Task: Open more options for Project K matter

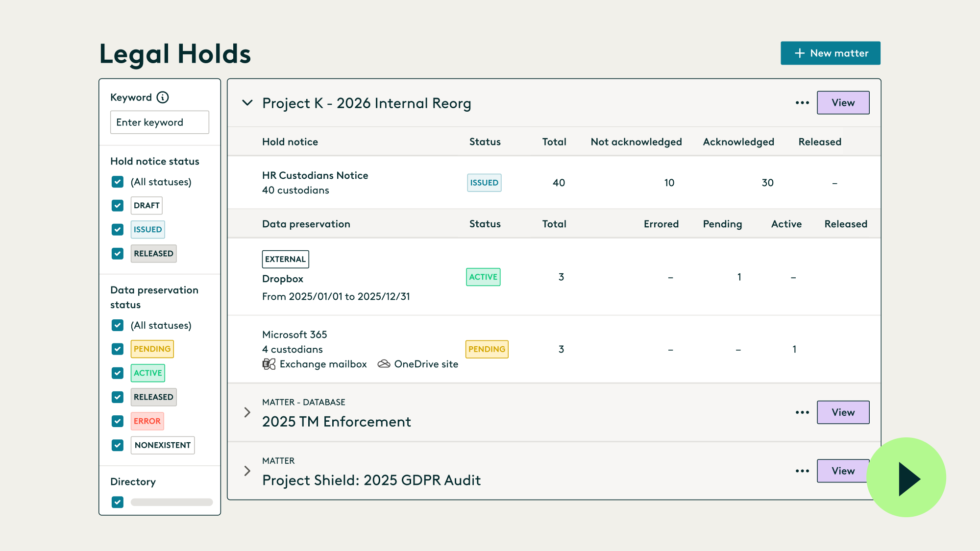Action: (x=802, y=103)
